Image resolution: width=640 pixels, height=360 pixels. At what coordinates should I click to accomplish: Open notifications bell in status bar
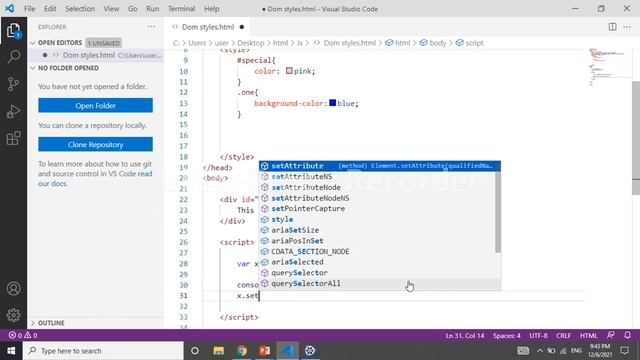click(627, 335)
